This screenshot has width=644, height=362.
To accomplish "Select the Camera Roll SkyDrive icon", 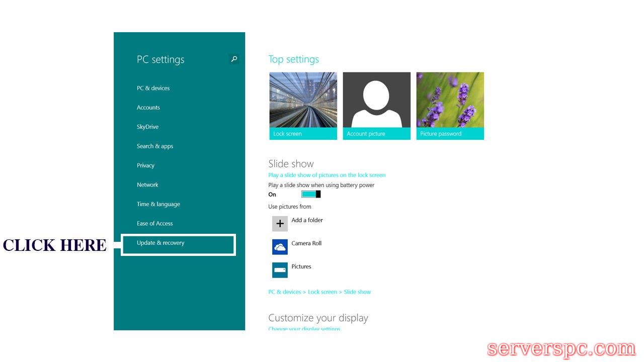I will 280,247.
